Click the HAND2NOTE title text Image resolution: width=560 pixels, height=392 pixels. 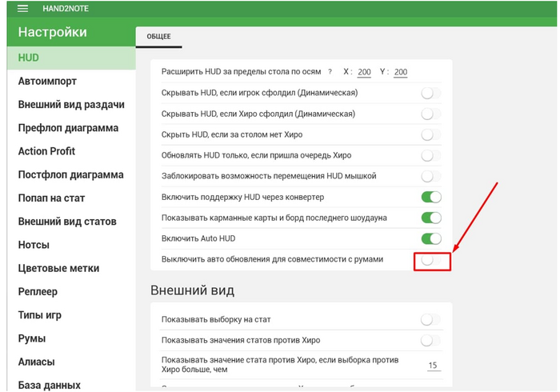point(66,9)
